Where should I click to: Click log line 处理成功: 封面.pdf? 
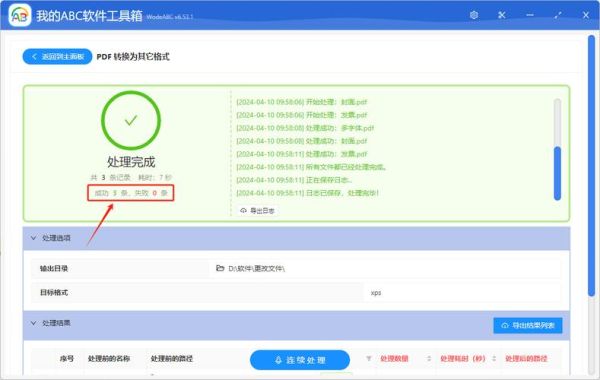click(x=302, y=141)
